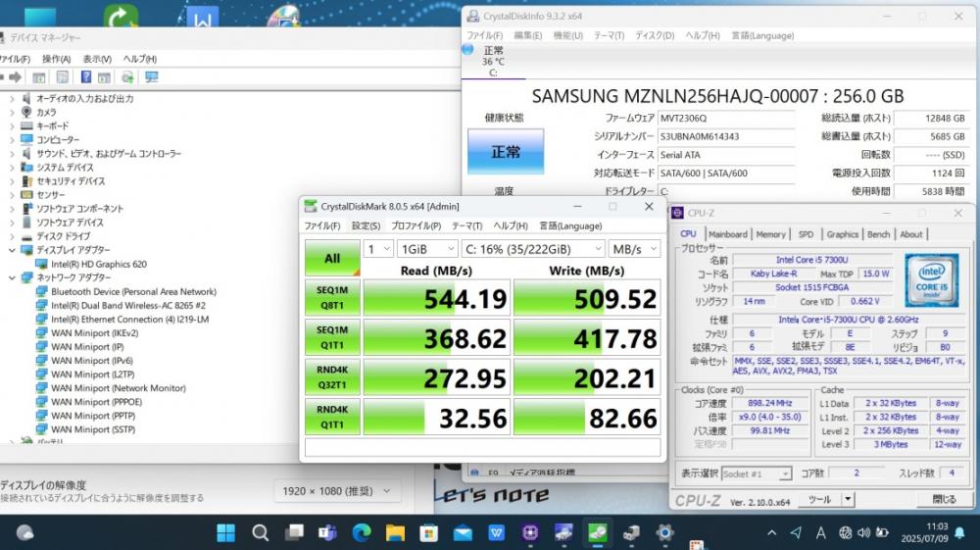Open taskbar Search
Screen dimensions: 980x550
(260, 532)
